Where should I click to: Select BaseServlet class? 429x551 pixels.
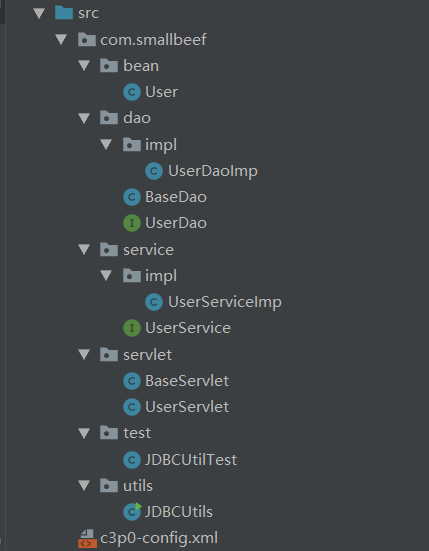187,381
